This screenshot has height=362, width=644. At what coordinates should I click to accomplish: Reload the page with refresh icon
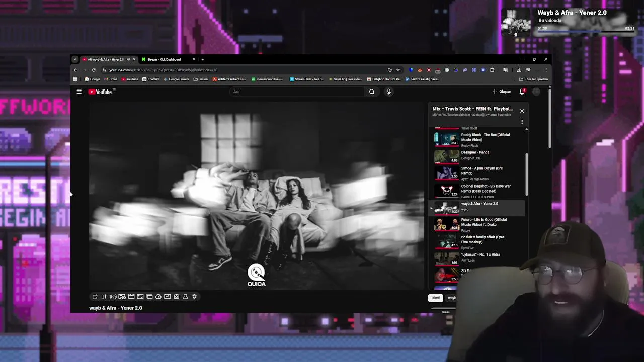[94, 70]
